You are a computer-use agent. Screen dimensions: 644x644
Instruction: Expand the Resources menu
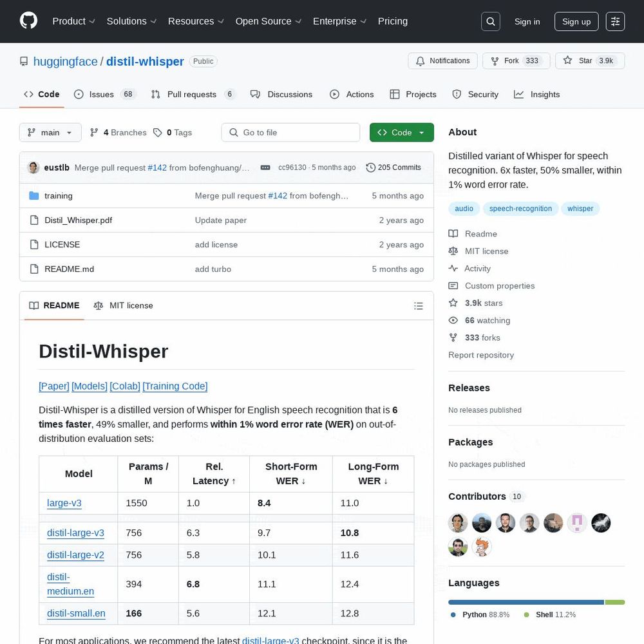coord(196,21)
